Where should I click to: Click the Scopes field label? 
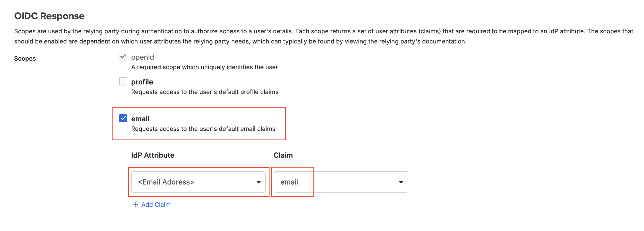pos(25,59)
